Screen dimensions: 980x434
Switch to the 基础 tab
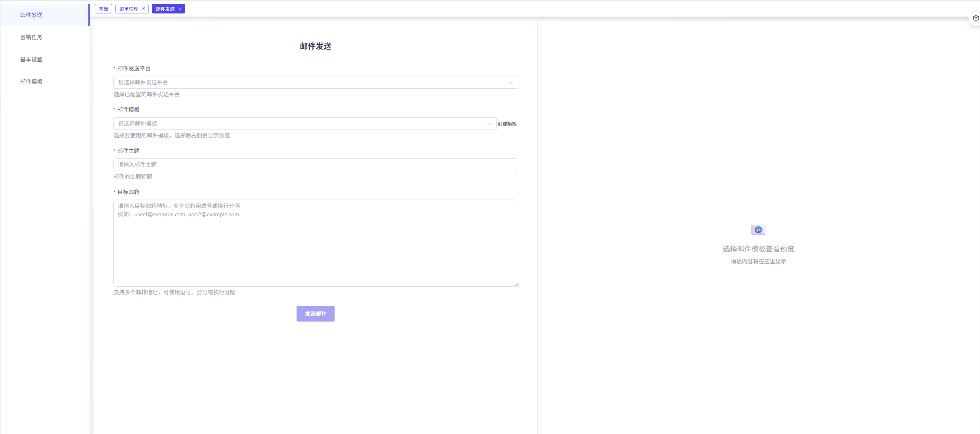[x=103, y=9]
